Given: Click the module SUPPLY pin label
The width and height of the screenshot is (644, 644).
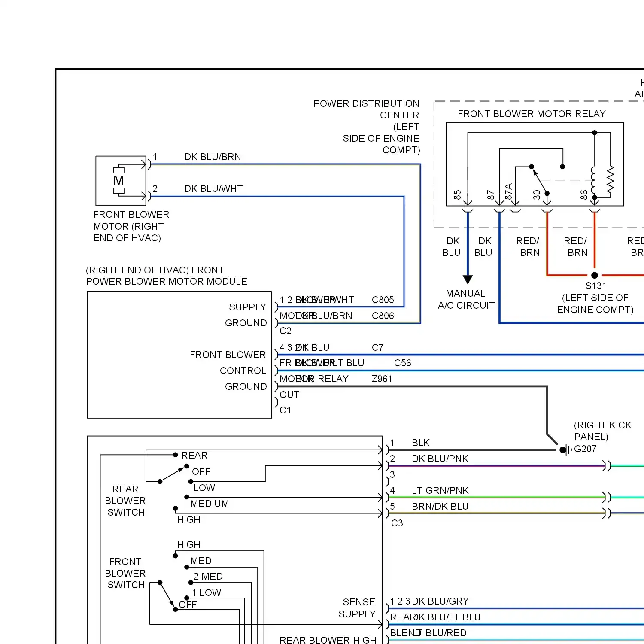Looking at the screenshot, I should [x=248, y=307].
